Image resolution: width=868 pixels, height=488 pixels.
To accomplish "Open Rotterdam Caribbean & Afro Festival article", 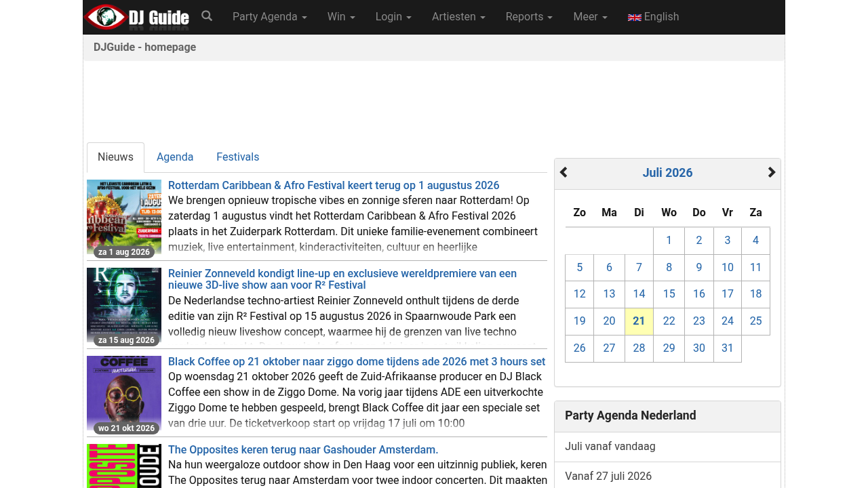I will coord(334,186).
